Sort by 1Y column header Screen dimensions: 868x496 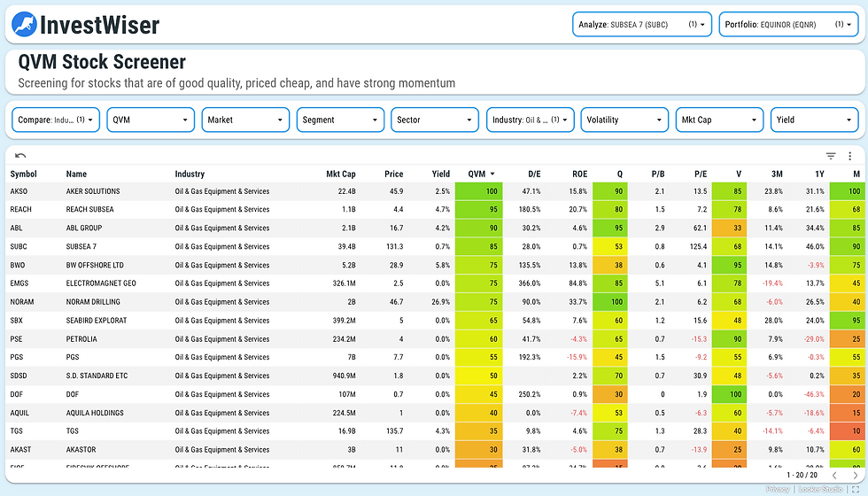[x=820, y=174]
